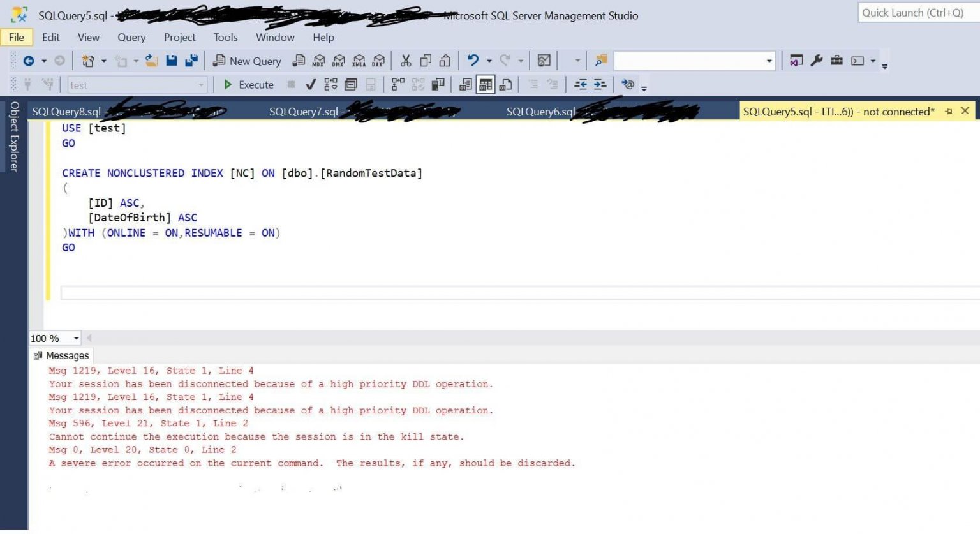Image resolution: width=980 pixels, height=534 pixels.
Task: Open the MDX query icon
Action: (x=318, y=61)
